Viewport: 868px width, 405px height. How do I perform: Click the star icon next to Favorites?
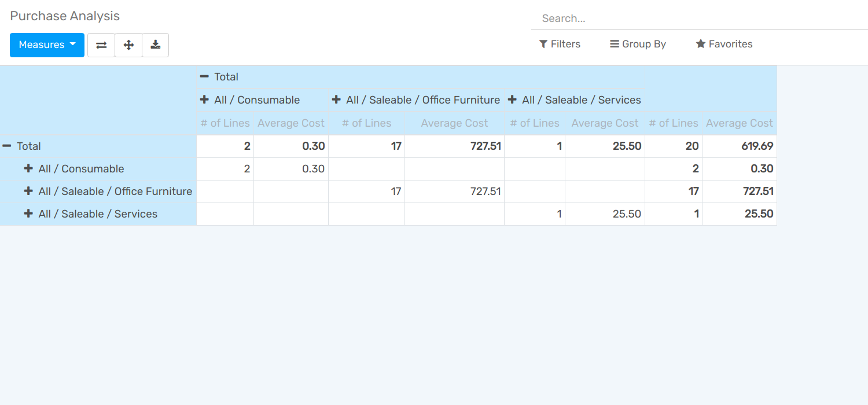[701, 44]
